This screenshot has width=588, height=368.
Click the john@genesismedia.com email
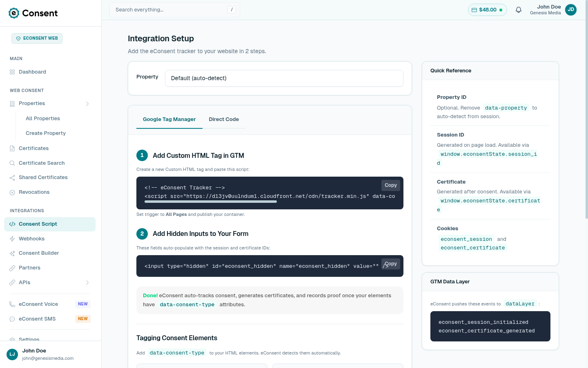pos(48,359)
